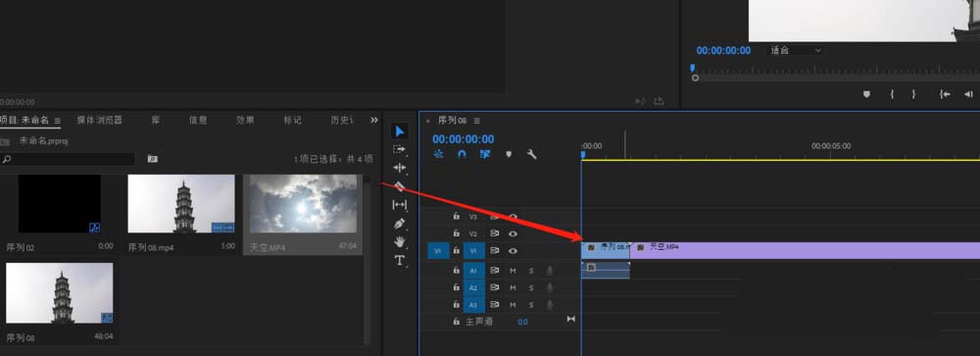This screenshot has width=980, height=356.
Task: Toggle sync lock on track V2
Action: [x=494, y=233]
